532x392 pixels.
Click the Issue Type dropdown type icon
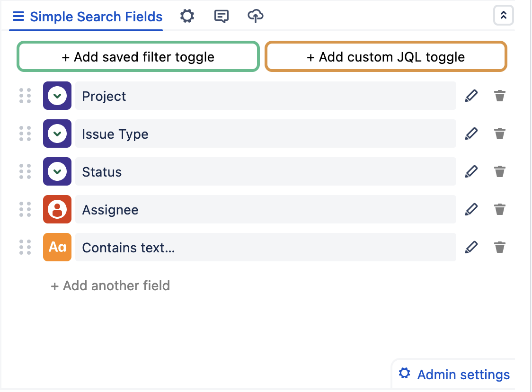coord(57,134)
